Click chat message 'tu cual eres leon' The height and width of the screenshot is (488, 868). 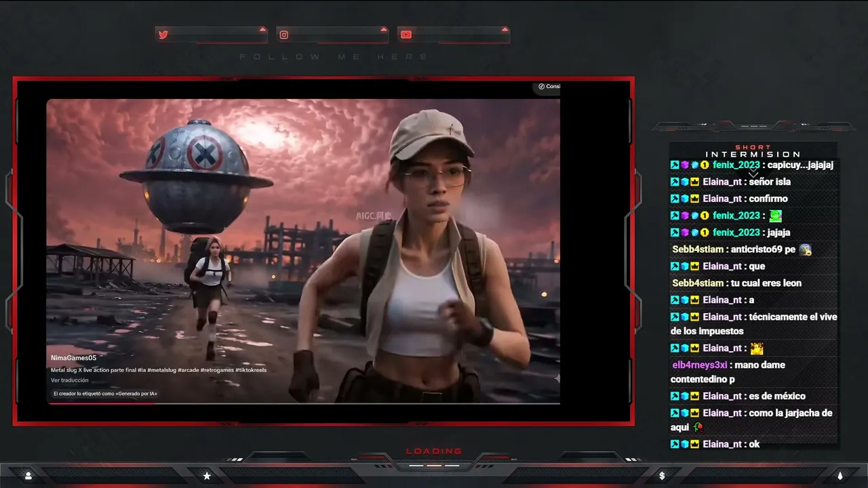[x=766, y=283]
